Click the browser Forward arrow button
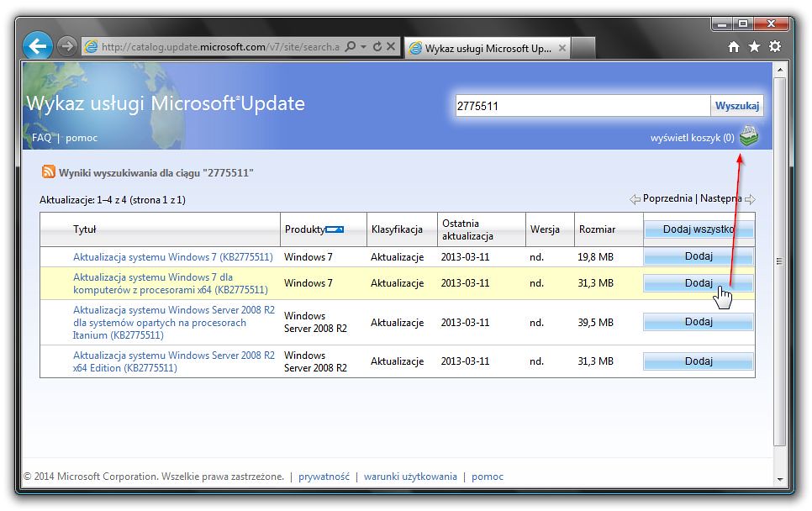The width and height of the screenshot is (812, 511). tap(66, 46)
